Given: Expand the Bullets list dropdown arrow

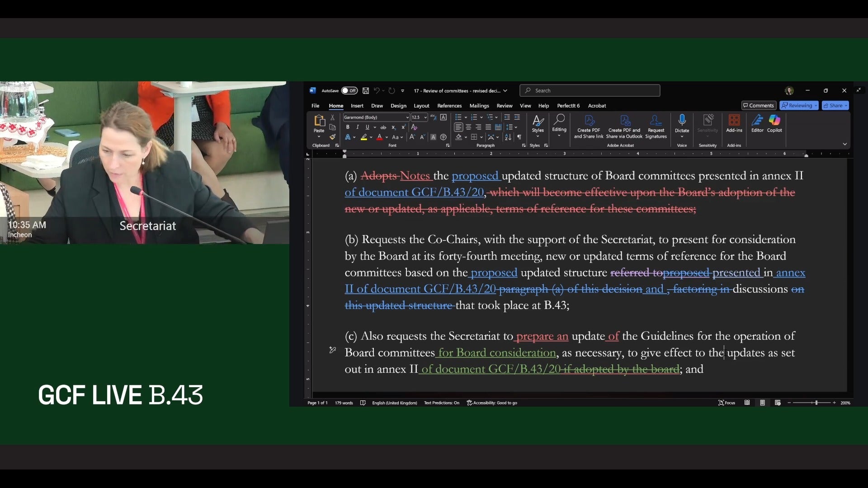Looking at the screenshot, I should click(x=466, y=117).
